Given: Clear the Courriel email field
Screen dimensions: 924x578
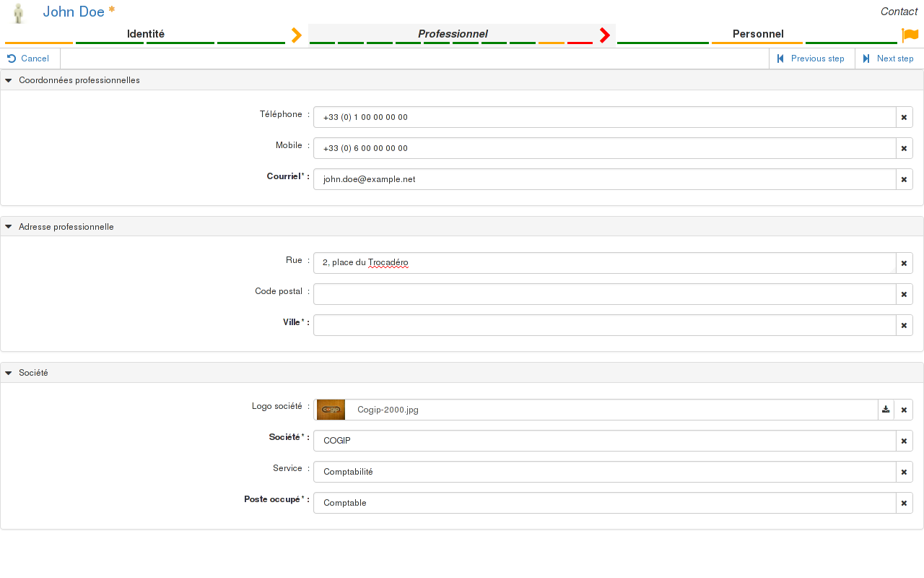Looking at the screenshot, I should [904, 179].
